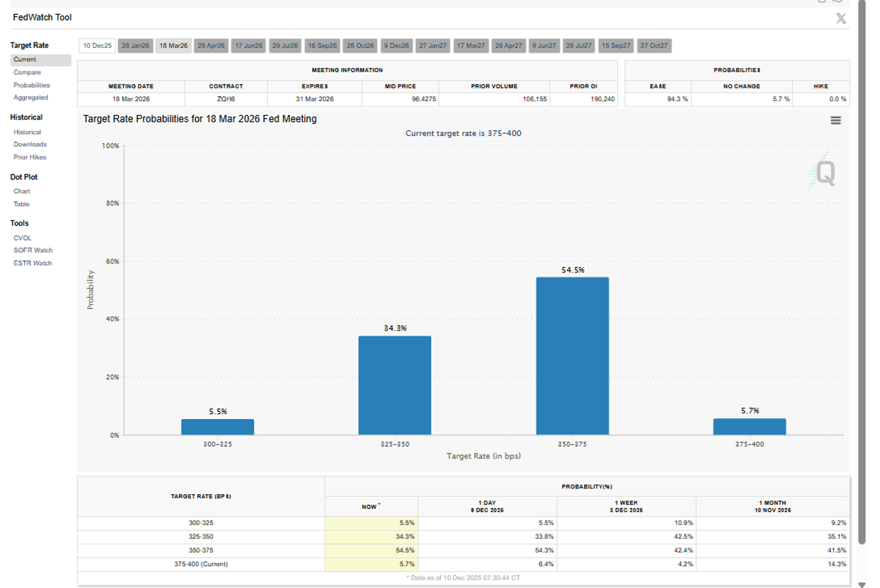Viewport: 880px width, 588px height.
Task: Select the 10 Dec25 meeting tab
Action: pos(97,46)
